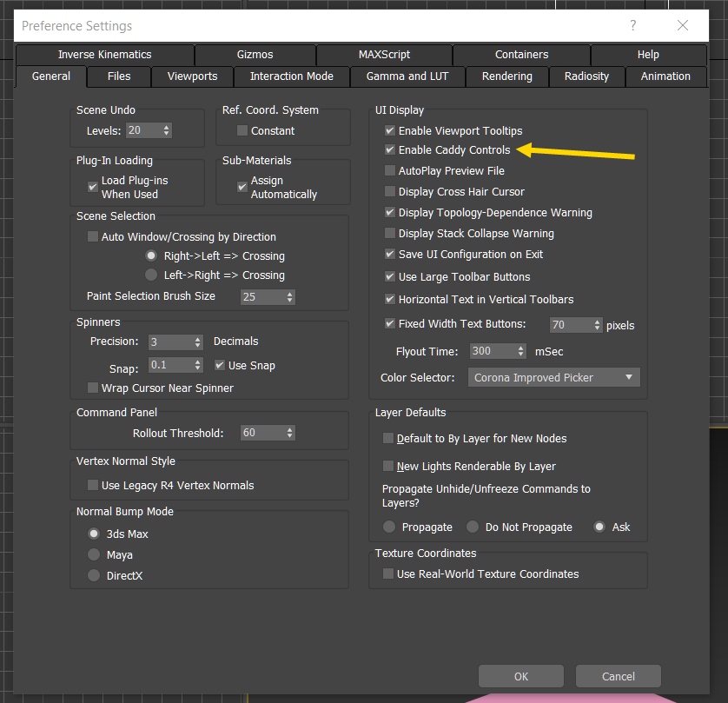Click the Paint Selection Brush Size field

click(262, 297)
